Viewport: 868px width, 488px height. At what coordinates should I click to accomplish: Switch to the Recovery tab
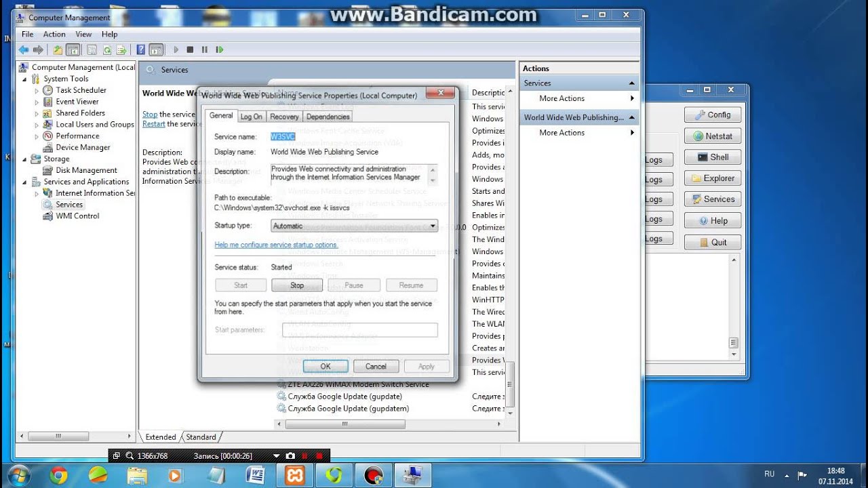284,117
